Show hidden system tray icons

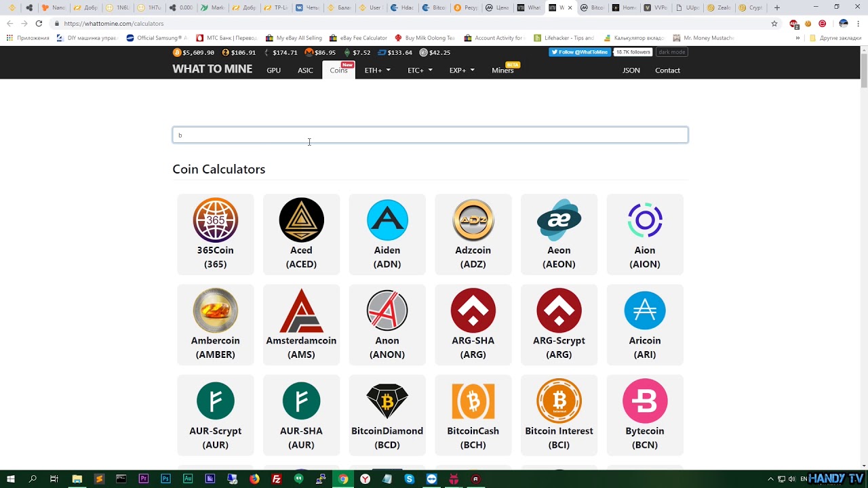(x=771, y=479)
